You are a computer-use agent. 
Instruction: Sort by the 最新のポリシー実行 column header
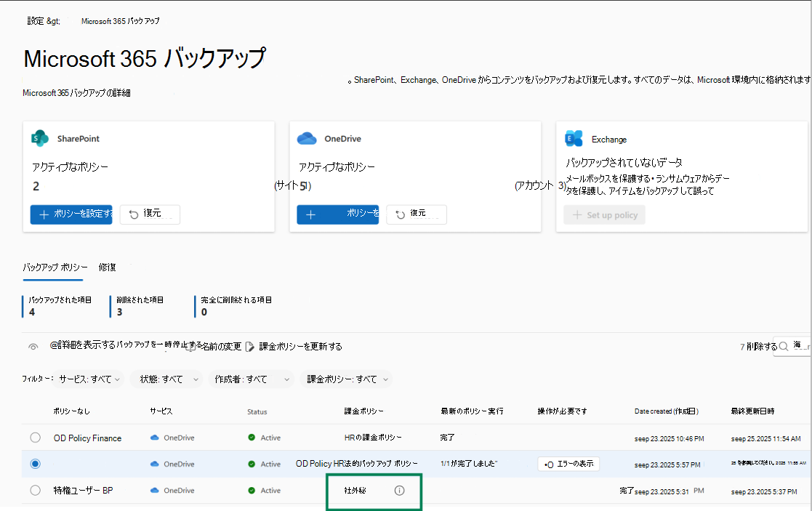coord(472,411)
